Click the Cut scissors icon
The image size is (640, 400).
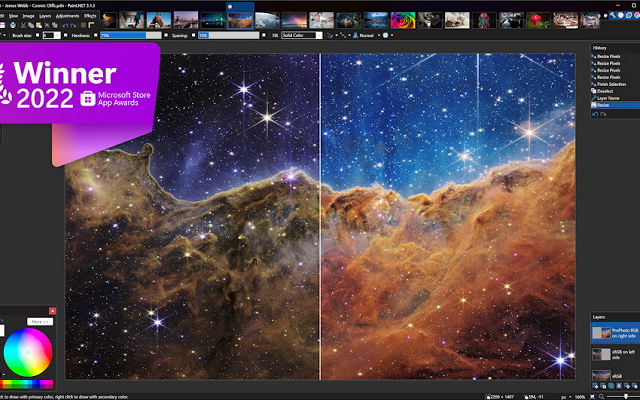click(x=23, y=25)
